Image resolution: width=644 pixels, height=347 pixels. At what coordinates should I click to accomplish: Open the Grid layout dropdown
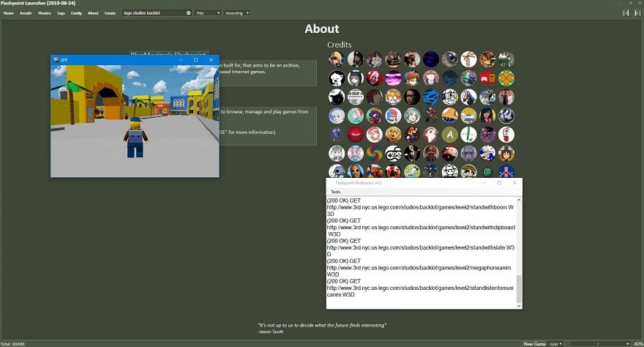pos(555,344)
